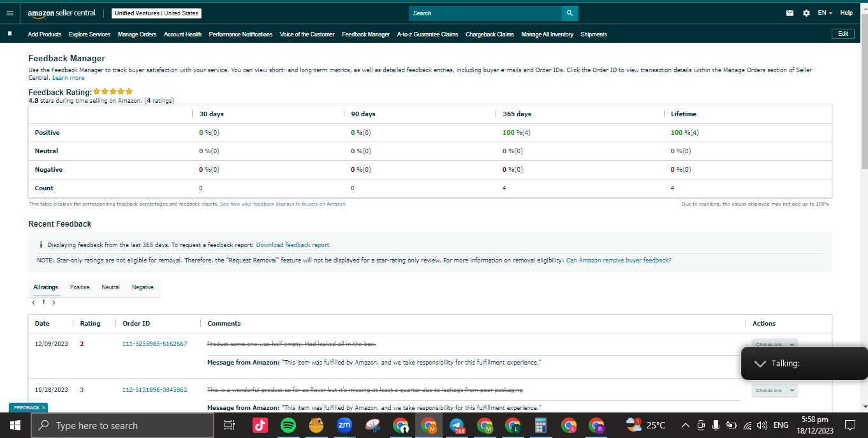Go to Account Health
Screen dimensions: 868x438
(x=182, y=34)
